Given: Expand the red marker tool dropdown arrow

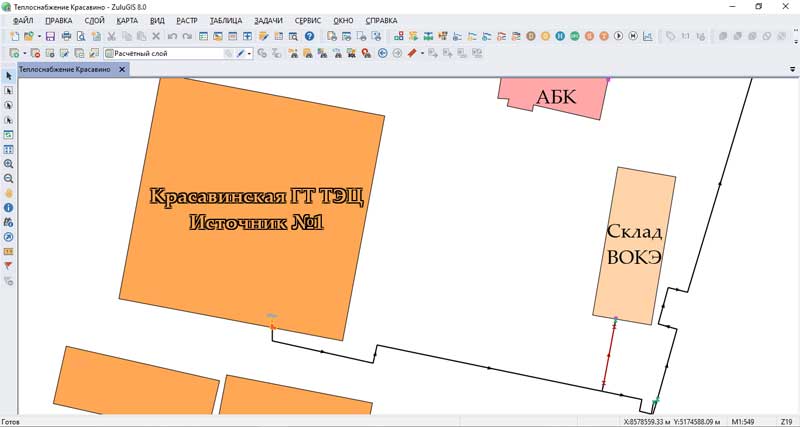Looking at the screenshot, I should (x=422, y=54).
